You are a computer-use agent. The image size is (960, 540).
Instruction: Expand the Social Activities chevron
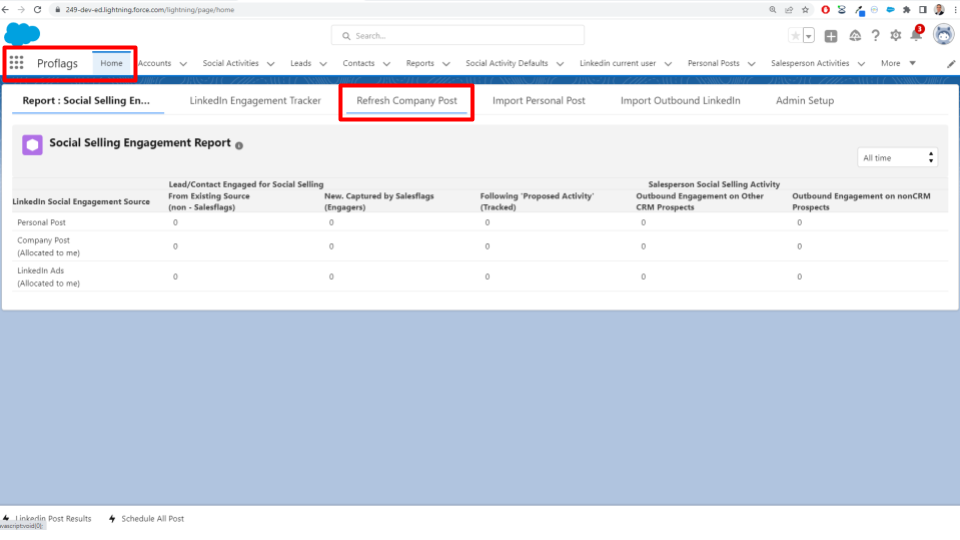[271, 64]
